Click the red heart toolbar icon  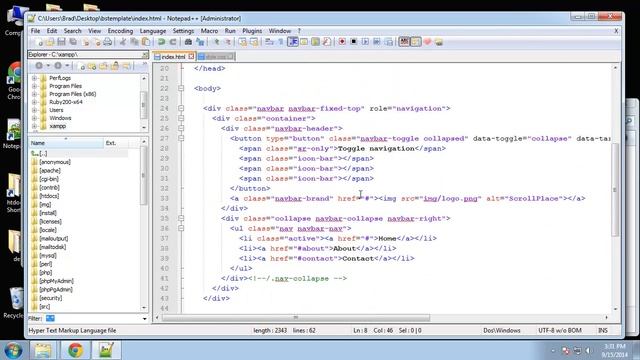tap(427, 42)
